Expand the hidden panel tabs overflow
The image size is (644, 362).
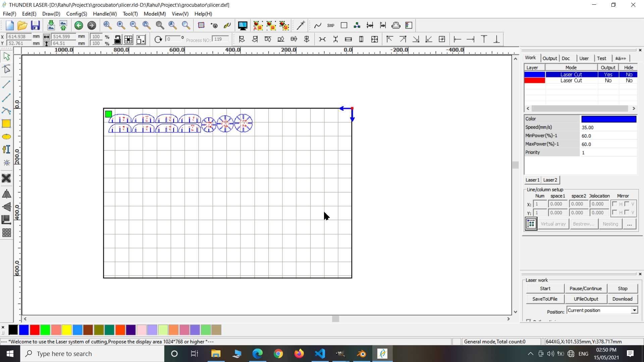coord(621,58)
